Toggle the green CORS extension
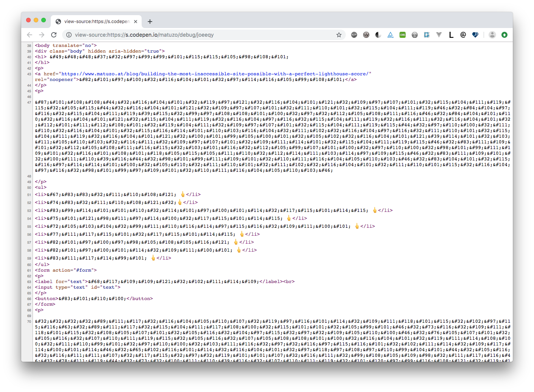The height and width of the screenshot is (392, 534). coord(403,35)
